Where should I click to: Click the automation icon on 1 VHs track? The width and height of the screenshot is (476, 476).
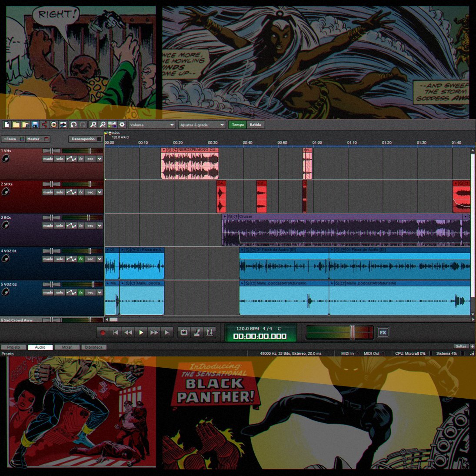click(71, 159)
